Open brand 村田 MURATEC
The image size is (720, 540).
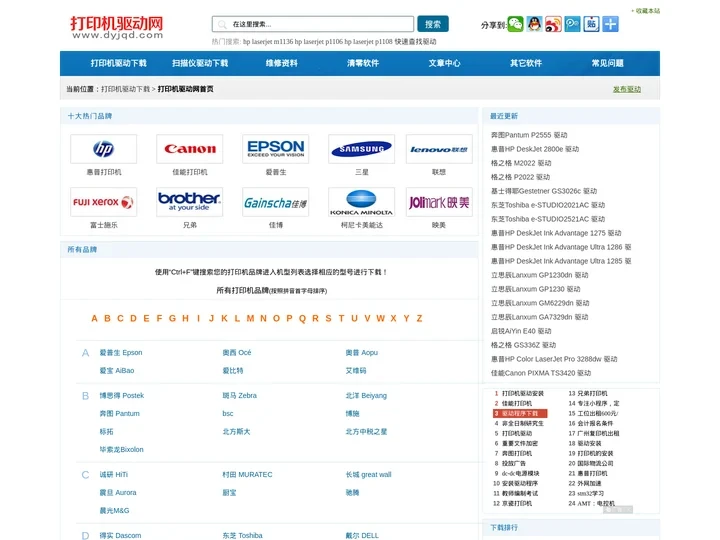coord(248,474)
